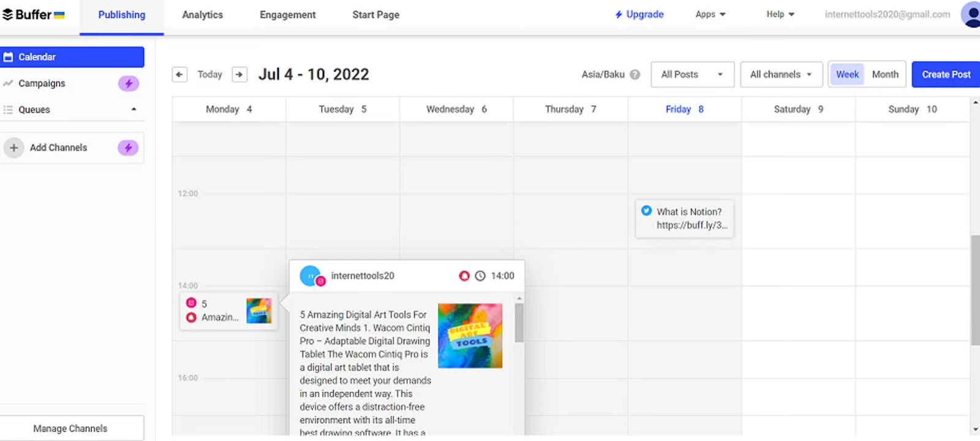Click the popup scrollbar thumb
Image resolution: width=980 pixels, height=441 pixels.
[519, 323]
